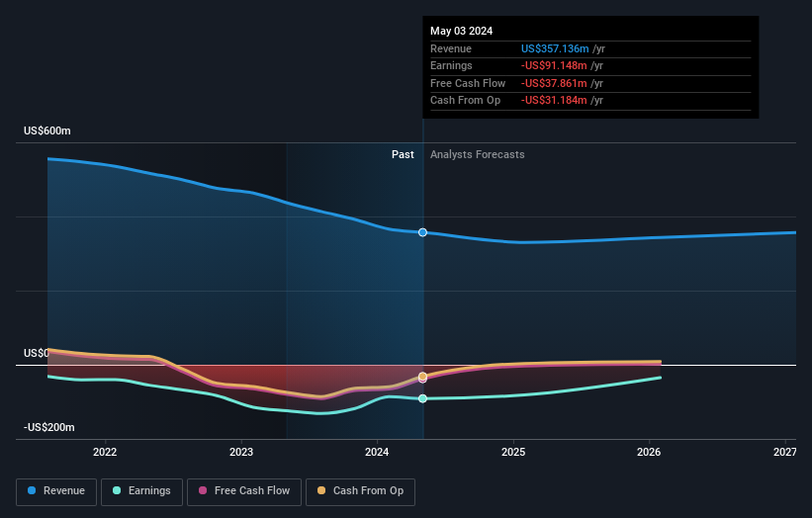812x518 pixels.
Task: Click the Analysts Forecasts label
Action: coord(477,155)
